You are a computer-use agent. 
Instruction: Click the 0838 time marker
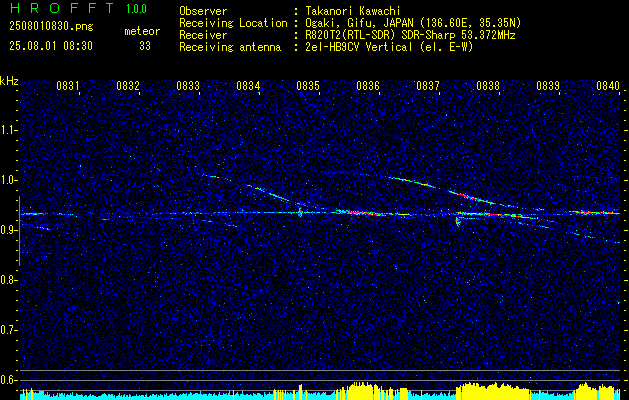tap(488, 86)
